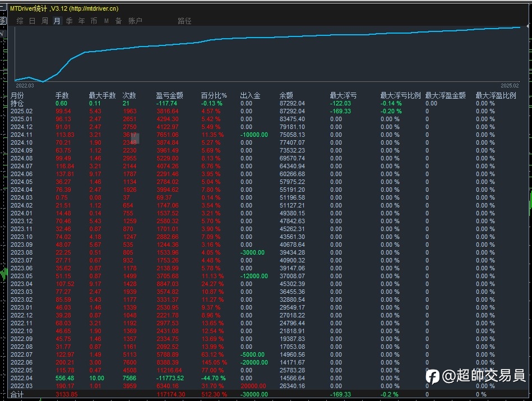Click total percentage 512.30 %
The height and width of the screenshot is (401, 532).
tap(214, 394)
